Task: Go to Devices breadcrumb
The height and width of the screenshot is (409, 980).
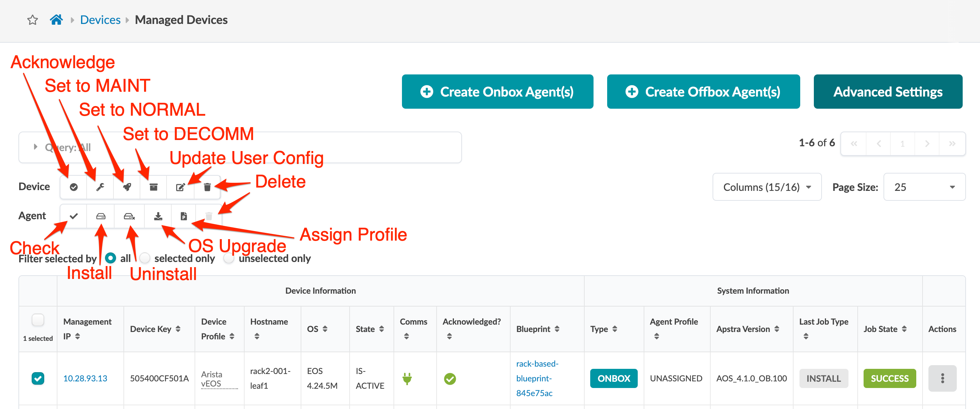Action: click(x=100, y=20)
